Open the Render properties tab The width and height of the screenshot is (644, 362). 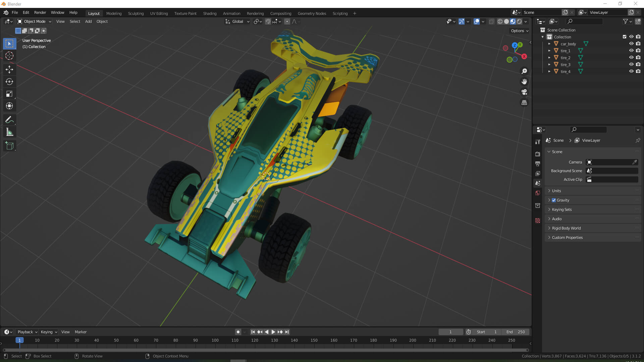pos(538,154)
